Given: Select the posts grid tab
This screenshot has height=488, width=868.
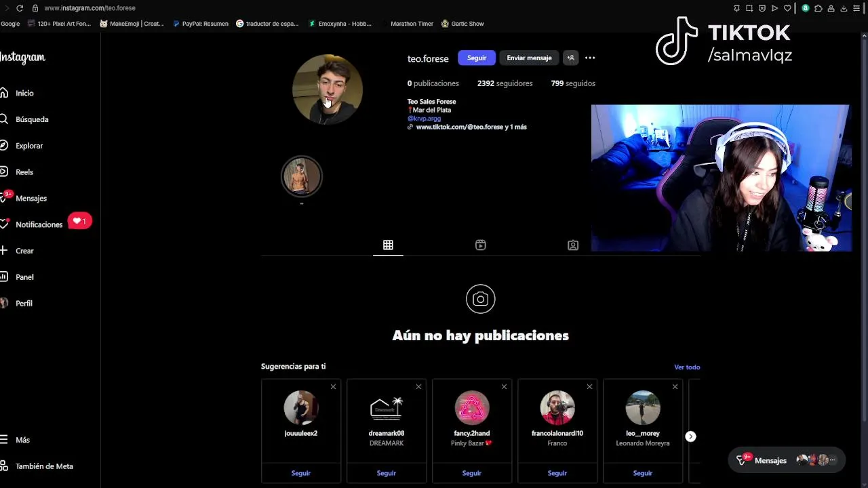Looking at the screenshot, I should click(388, 245).
